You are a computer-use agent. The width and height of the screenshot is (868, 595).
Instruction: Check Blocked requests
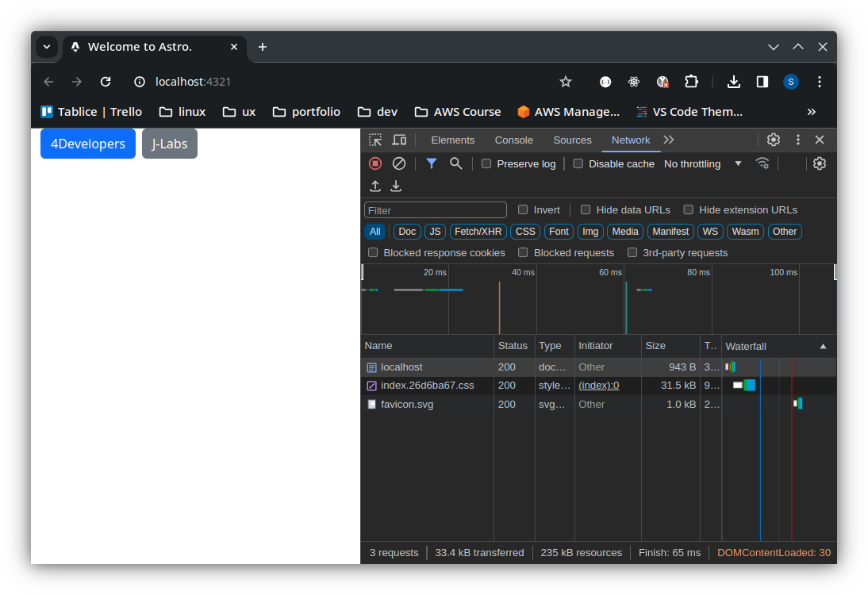coord(523,252)
